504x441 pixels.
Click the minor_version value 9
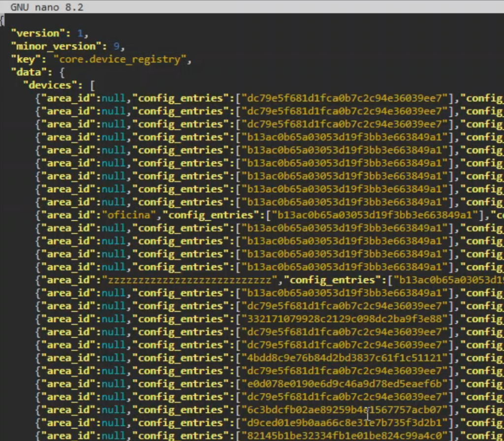click(x=116, y=47)
